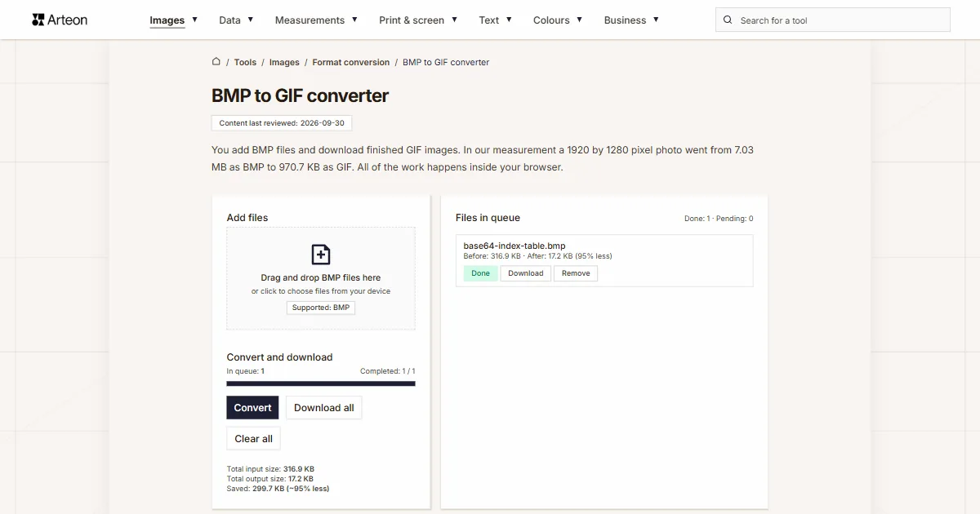Click the Content last reviewed date badge

[x=282, y=123]
